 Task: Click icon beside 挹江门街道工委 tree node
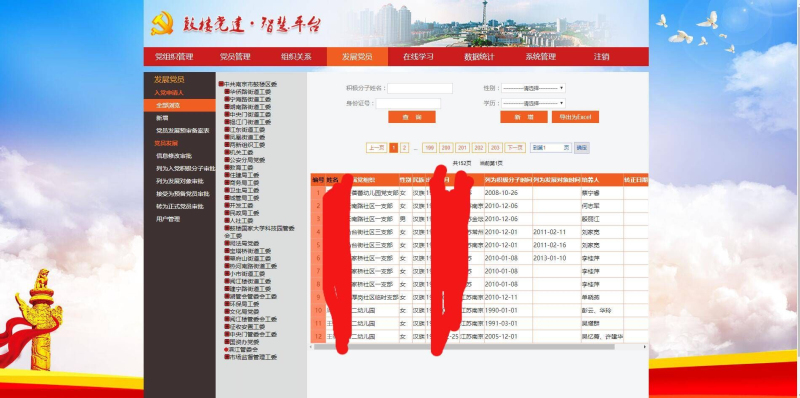(x=227, y=122)
